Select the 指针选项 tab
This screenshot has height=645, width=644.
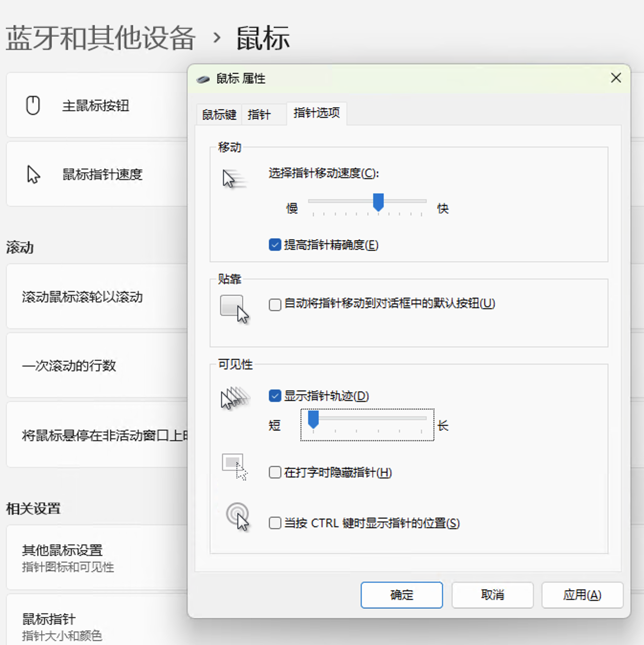pos(317,113)
